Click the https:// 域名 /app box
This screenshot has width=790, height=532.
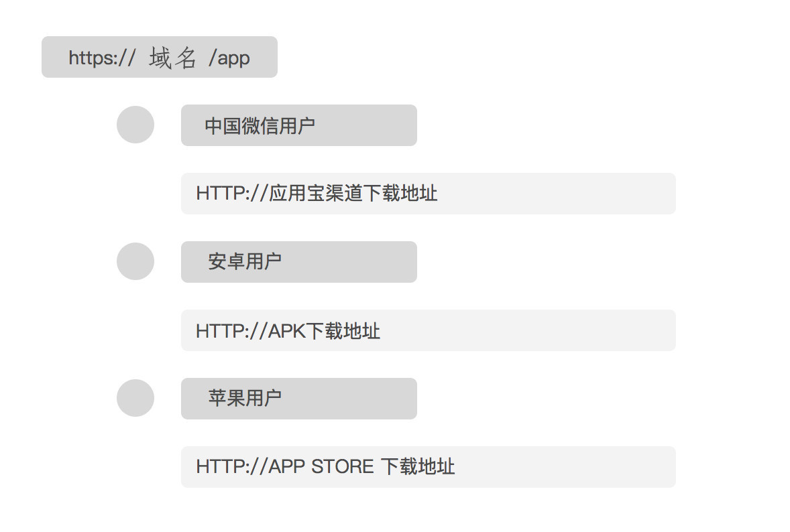click(x=159, y=57)
